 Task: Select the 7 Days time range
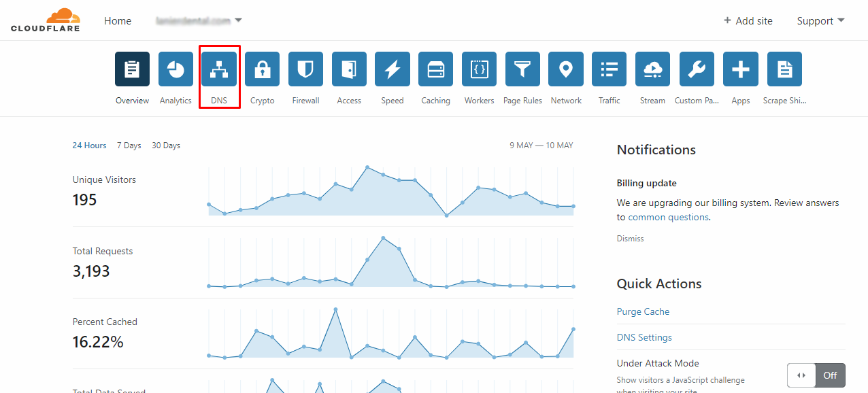point(129,146)
